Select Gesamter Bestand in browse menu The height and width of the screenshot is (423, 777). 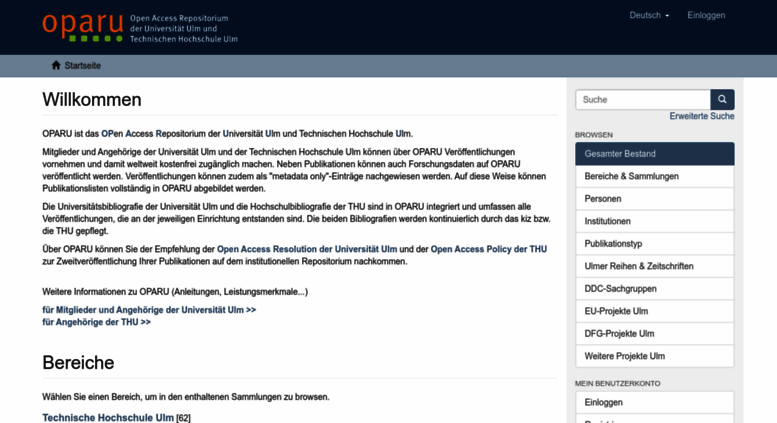pos(655,154)
